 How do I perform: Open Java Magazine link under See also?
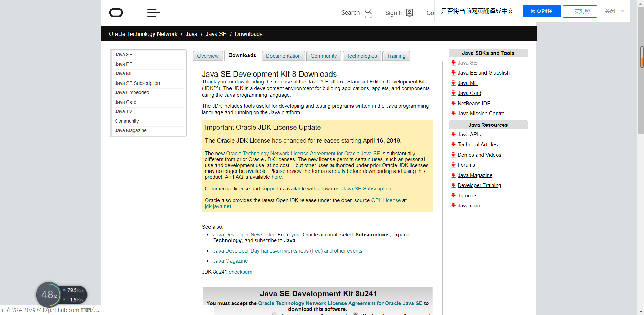[230, 261]
